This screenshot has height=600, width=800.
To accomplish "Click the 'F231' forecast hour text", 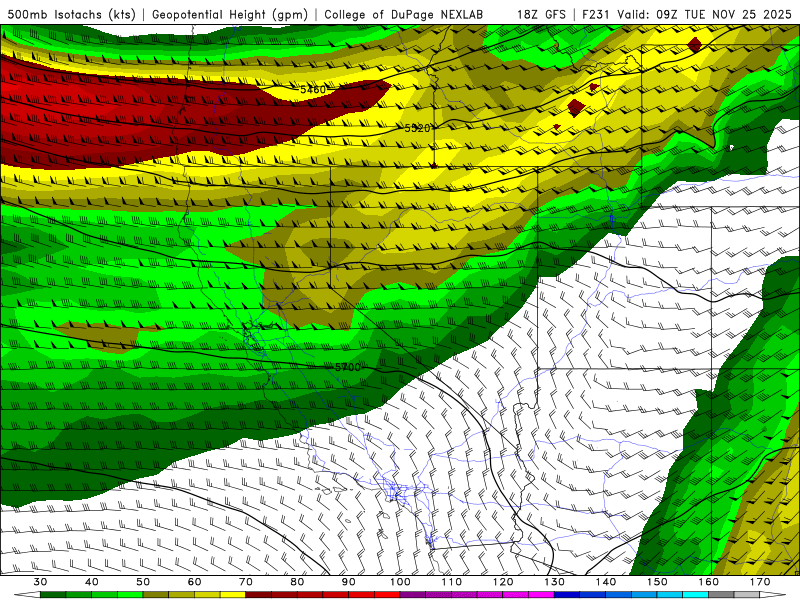I will [597, 14].
